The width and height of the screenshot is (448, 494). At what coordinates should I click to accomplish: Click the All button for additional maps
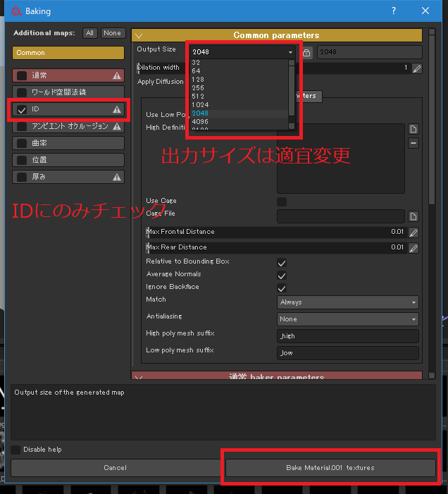89,33
